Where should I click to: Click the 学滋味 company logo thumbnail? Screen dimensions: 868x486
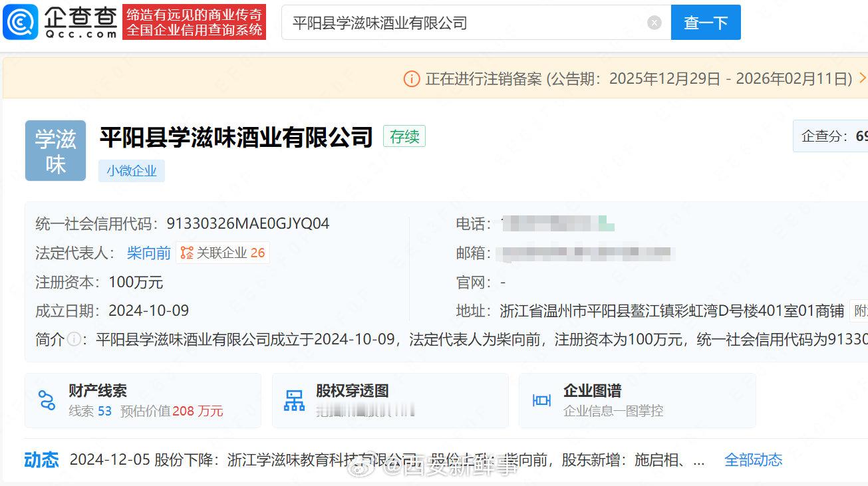pos(55,150)
